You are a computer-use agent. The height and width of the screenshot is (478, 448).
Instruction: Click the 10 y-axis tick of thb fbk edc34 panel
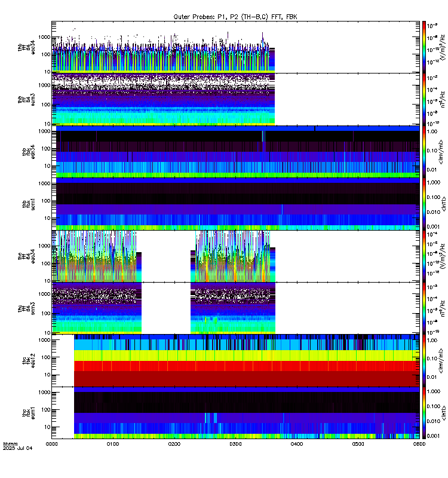tap(47, 166)
